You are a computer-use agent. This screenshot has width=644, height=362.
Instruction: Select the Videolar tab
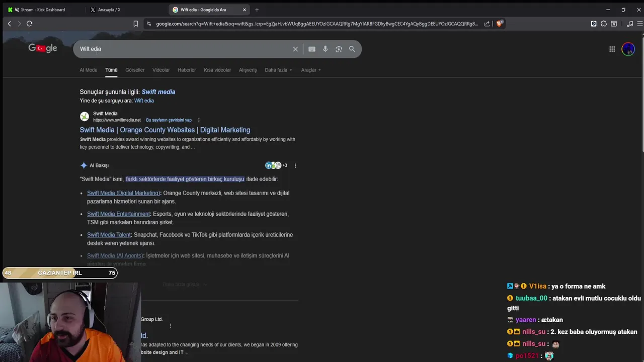pyautogui.click(x=161, y=70)
